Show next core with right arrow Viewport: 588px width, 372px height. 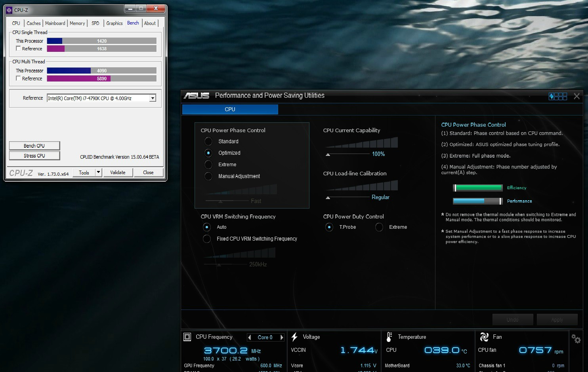(x=282, y=337)
